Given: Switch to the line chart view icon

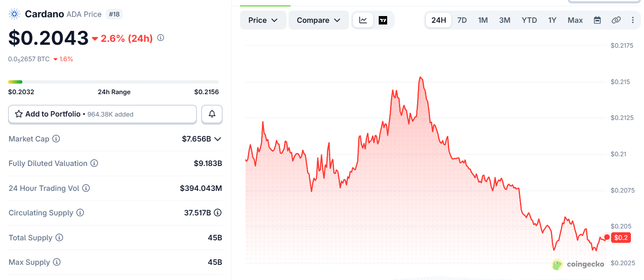Looking at the screenshot, I should point(363,20).
